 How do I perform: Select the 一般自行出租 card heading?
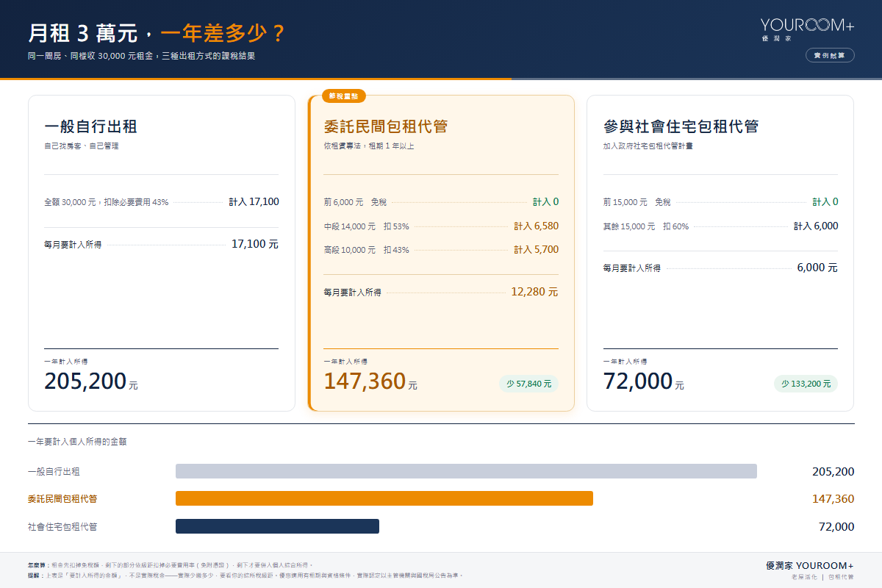[90, 126]
